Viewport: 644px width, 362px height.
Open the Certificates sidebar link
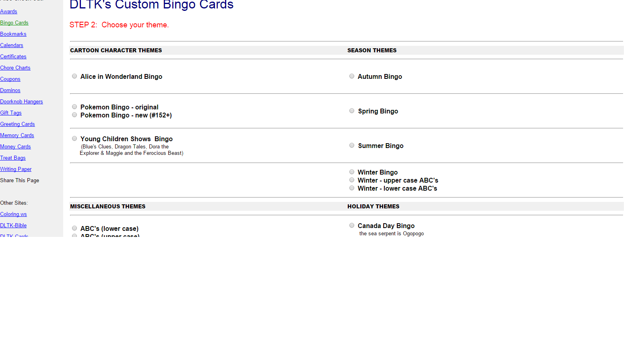point(13,57)
